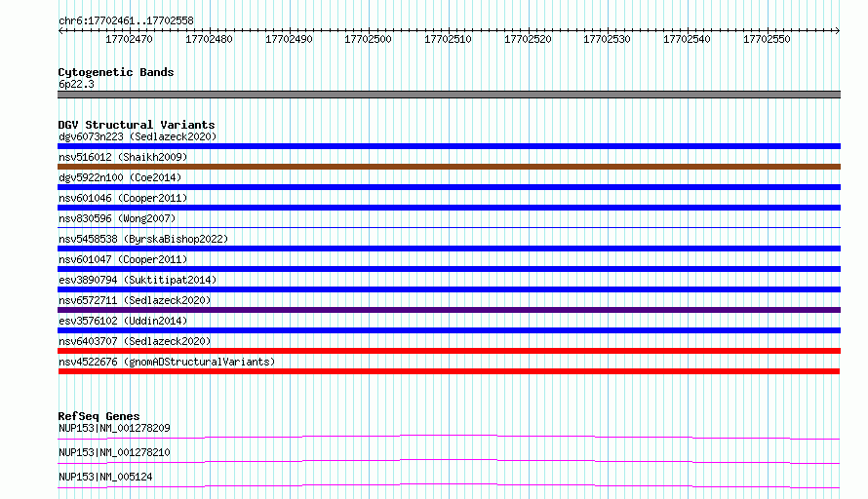This screenshot has width=868, height=499.
Task: Open variant nsv4522676 (gnomADStructuralVariants) label
Action: click(x=167, y=362)
